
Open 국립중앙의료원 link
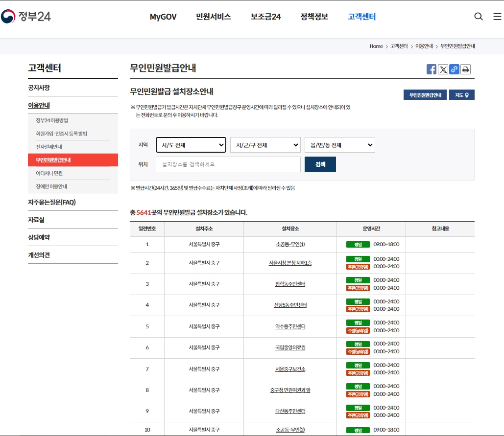coord(290,348)
